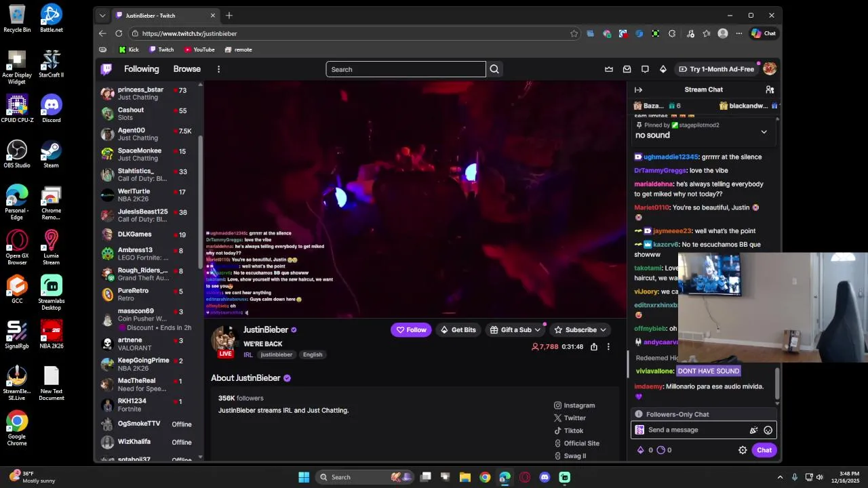Image resolution: width=868 pixels, height=488 pixels.
Task: Open the browser's three-dot settings menu
Action: point(739,33)
